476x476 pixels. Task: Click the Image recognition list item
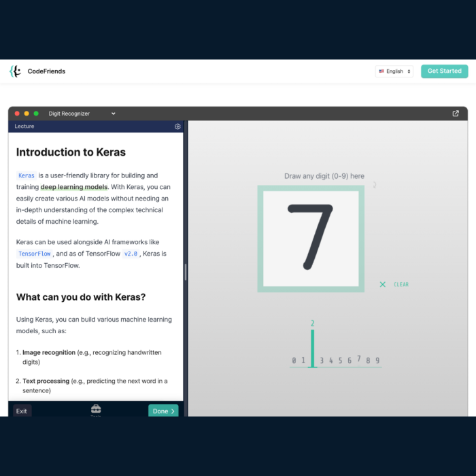[x=92, y=357]
